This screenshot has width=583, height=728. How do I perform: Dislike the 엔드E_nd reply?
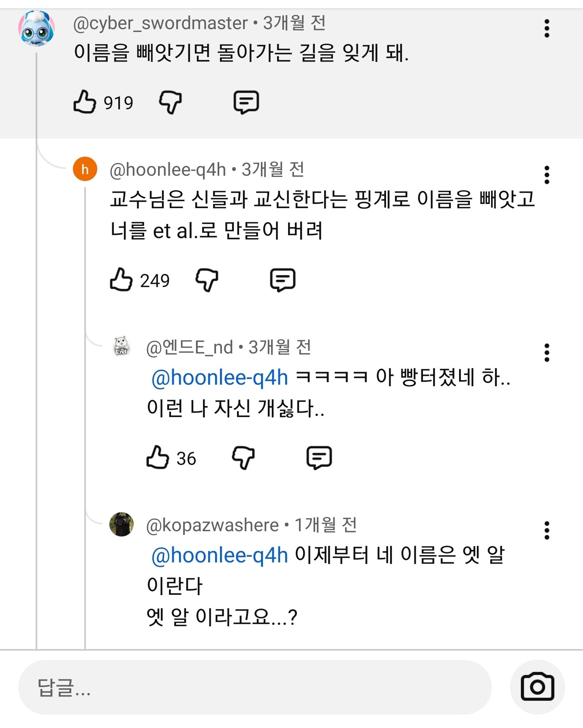click(x=243, y=458)
